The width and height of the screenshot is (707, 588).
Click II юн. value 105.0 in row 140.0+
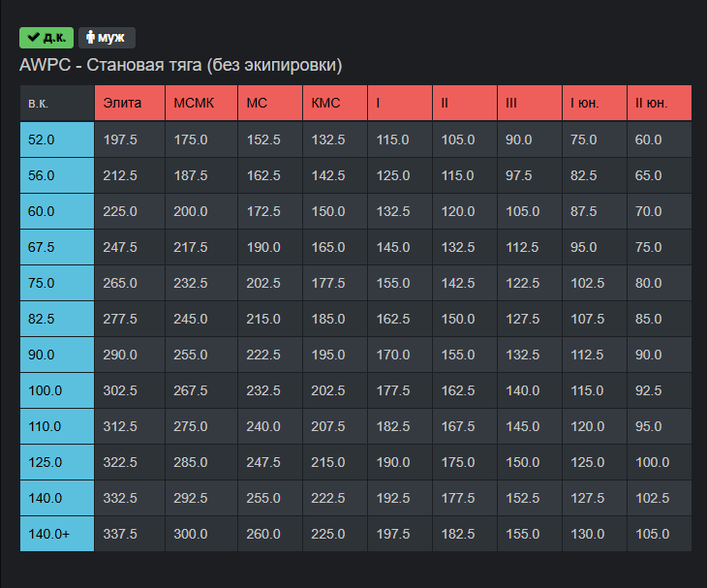pyautogui.click(x=660, y=534)
